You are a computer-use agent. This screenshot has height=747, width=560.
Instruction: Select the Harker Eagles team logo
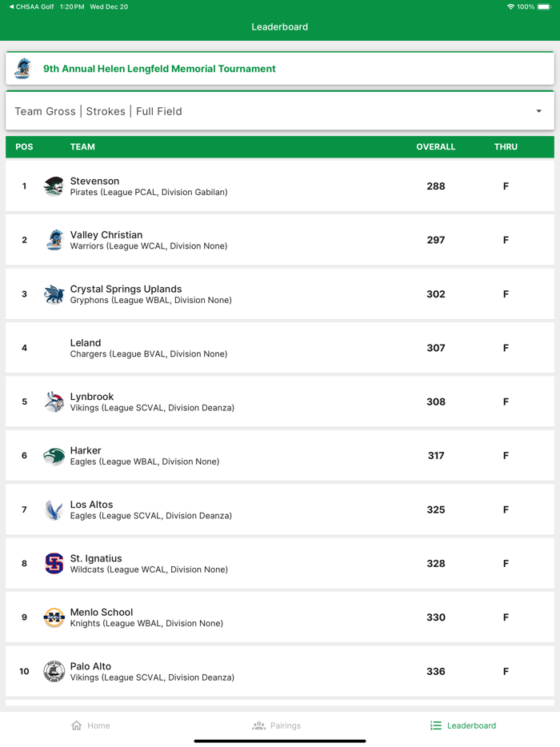(x=54, y=455)
